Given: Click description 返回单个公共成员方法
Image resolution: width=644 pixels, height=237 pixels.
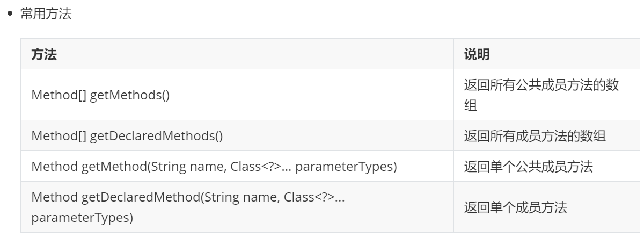Looking at the screenshot, I should 528,166.
